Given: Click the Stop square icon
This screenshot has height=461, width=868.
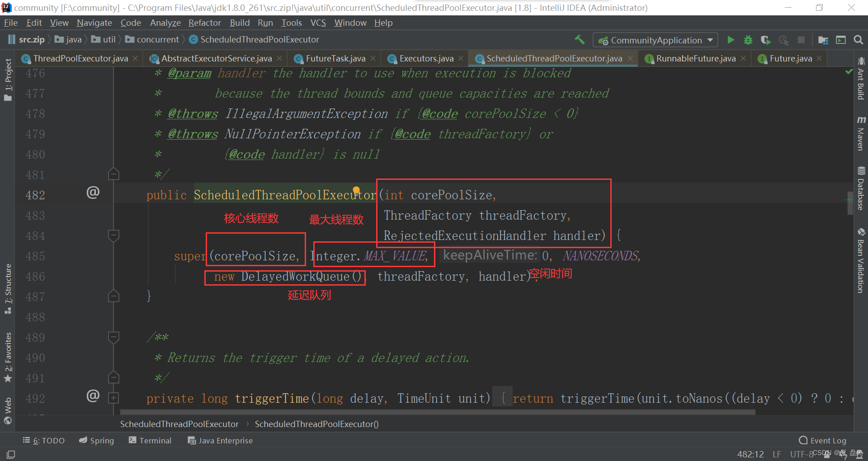Looking at the screenshot, I should coord(801,40).
